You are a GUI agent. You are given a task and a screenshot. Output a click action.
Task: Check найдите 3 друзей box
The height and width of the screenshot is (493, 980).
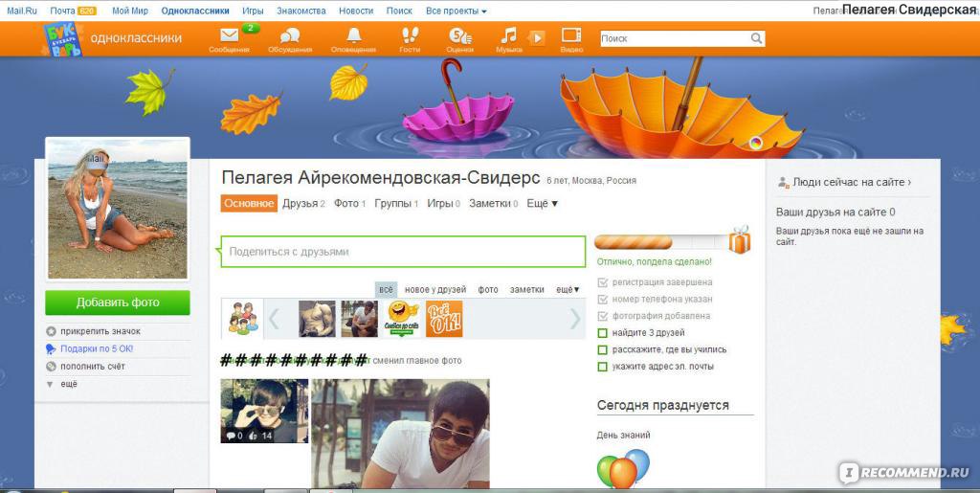603,333
